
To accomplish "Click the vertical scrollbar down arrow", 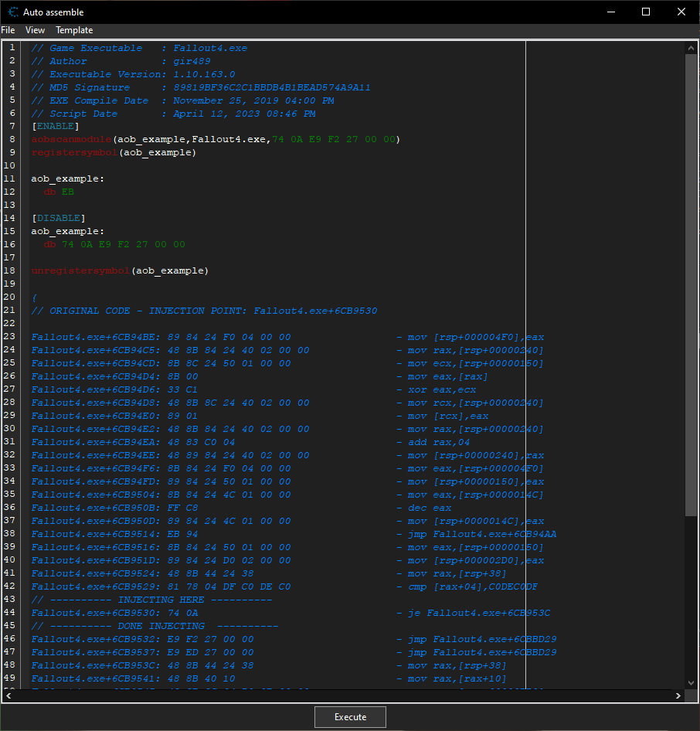I will [691, 683].
